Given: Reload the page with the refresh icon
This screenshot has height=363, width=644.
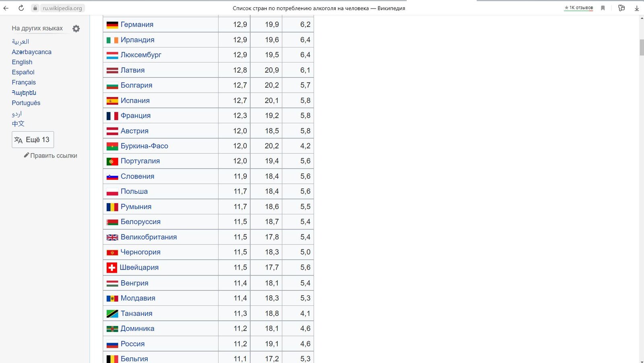Looking at the screenshot, I should 21,8.
